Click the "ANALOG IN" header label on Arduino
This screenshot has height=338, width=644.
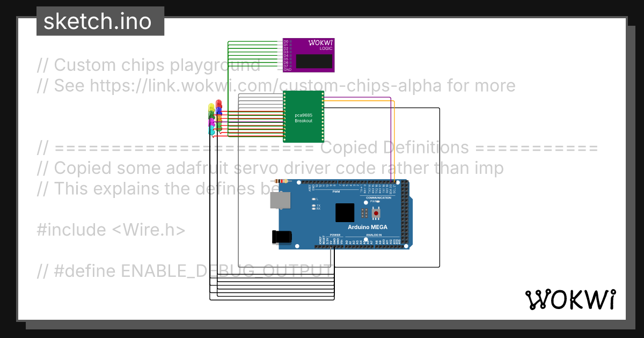tap(373, 235)
